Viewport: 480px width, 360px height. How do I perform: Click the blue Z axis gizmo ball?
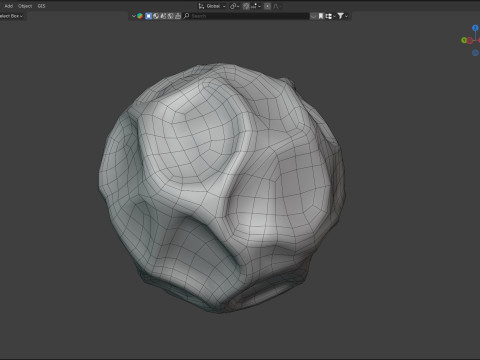point(475,28)
